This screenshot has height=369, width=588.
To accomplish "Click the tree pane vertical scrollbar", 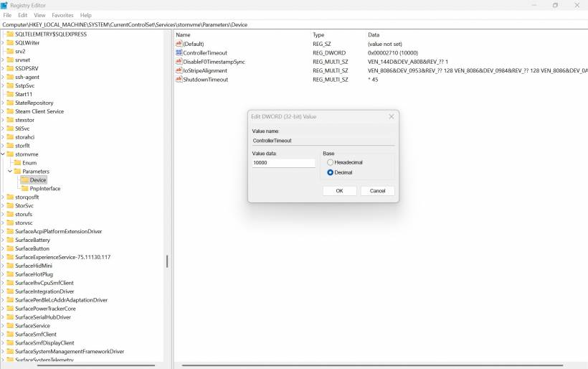I will point(167,261).
